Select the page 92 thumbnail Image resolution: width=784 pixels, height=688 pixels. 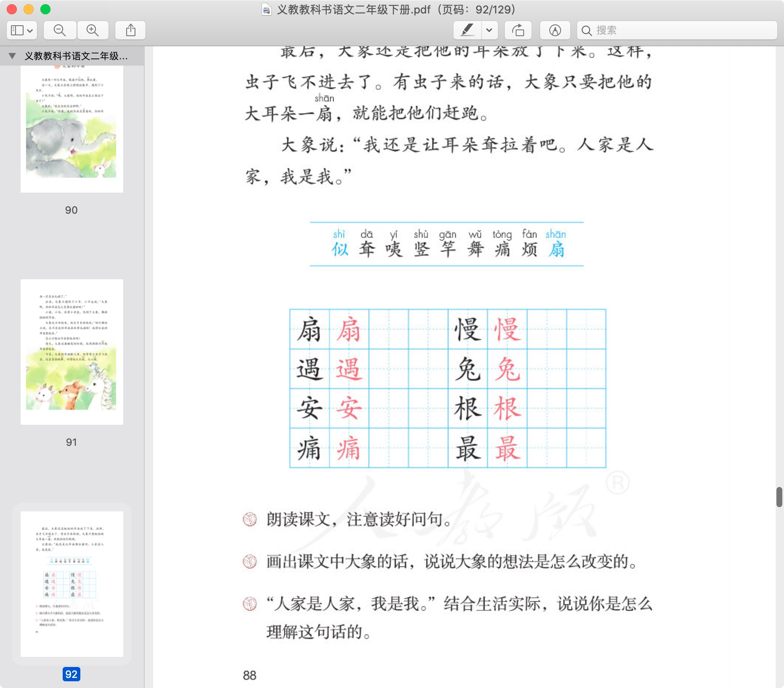(x=72, y=584)
